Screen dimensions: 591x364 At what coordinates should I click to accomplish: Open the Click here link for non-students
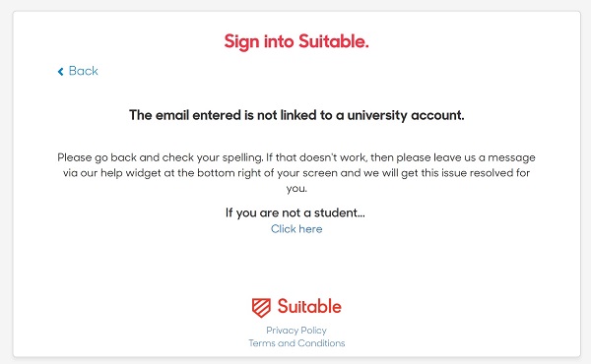click(x=296, y=229)
